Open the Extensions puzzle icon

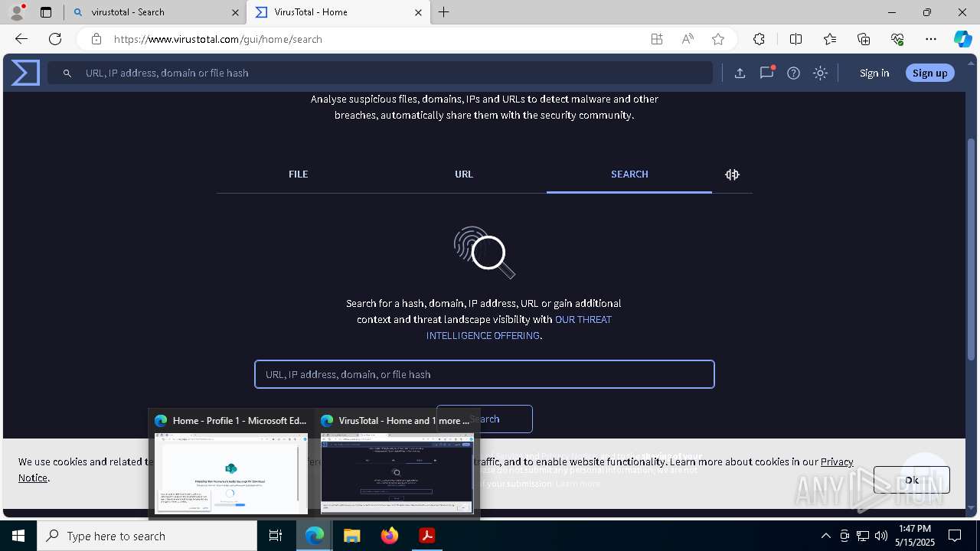point(759,39)
